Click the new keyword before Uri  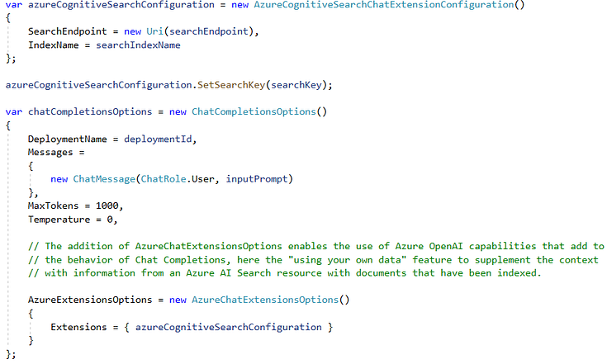coord(132,31)
